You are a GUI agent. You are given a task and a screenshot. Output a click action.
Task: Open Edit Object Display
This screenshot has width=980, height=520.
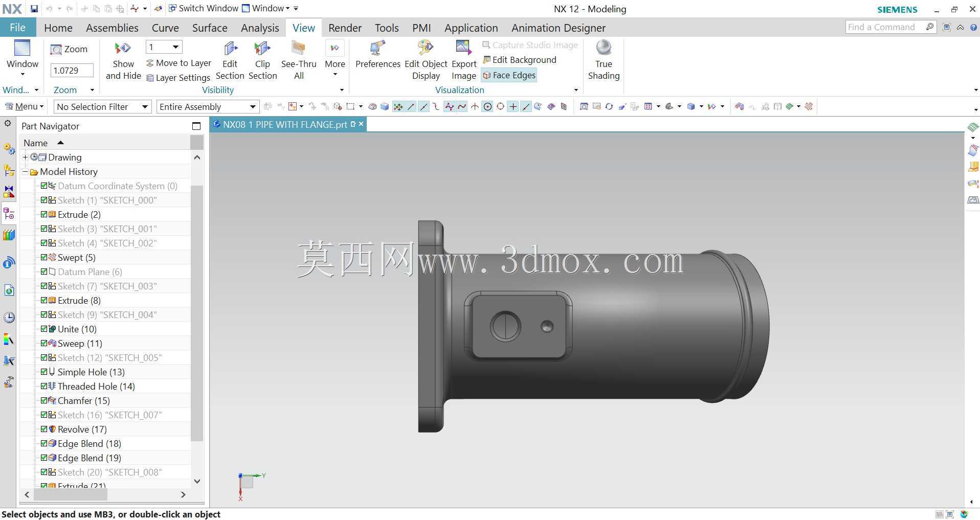(426, 60)
